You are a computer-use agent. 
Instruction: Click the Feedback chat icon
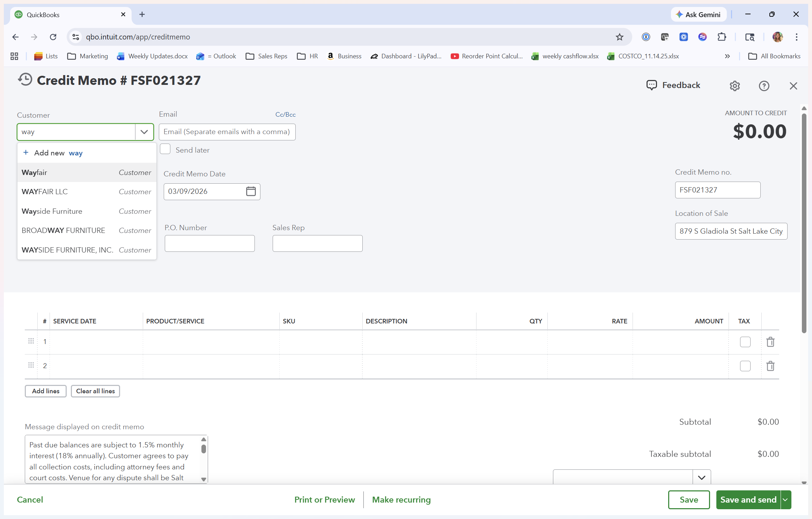click(x=651, y=85)
